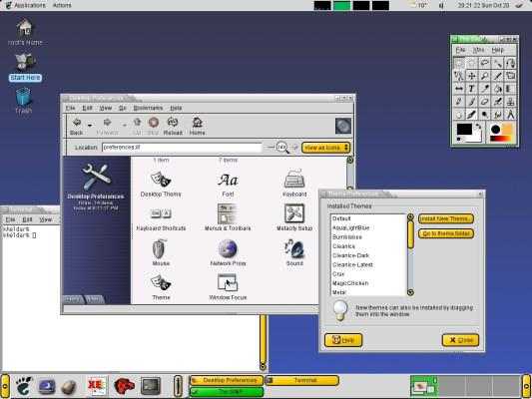Click the Home toolbar button in Nautilus
The image size is (532, 399).
pyautogui.click(x=197, y=126)
